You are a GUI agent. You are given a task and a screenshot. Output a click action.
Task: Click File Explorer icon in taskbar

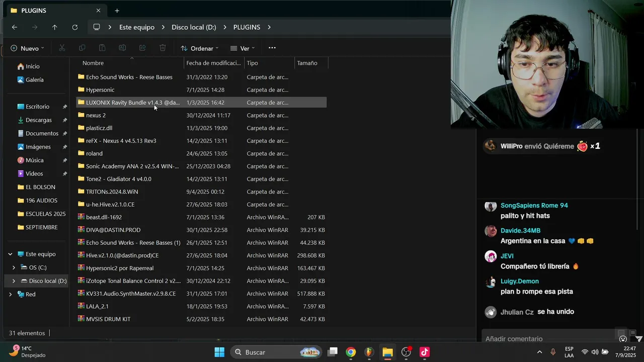coord(387,352)
